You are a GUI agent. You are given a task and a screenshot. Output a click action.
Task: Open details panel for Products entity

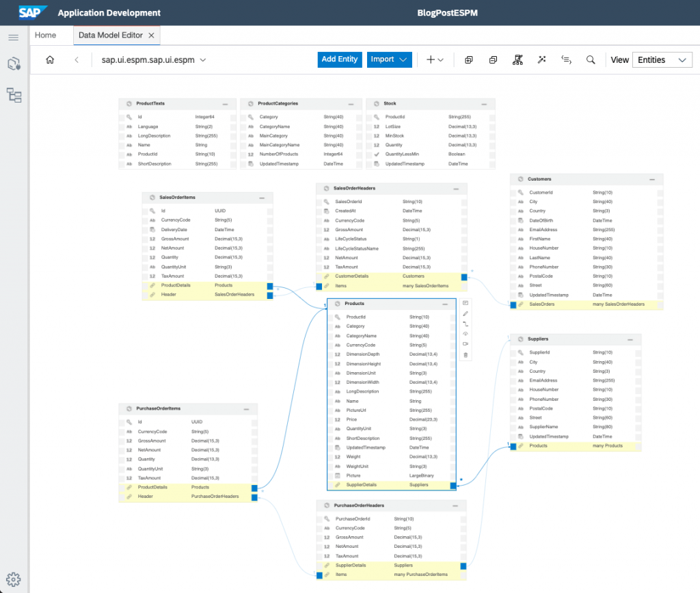click(x=466, y=303)
